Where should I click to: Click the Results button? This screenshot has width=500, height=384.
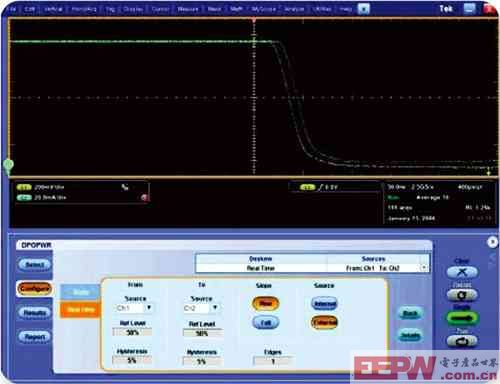(x=35, y=313)
